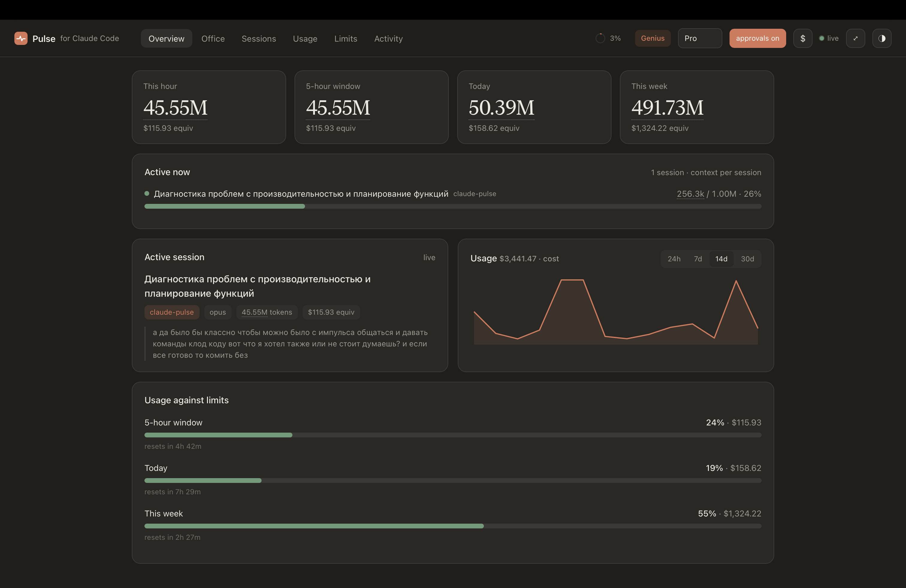Click the opus model tag

point(218,312)
